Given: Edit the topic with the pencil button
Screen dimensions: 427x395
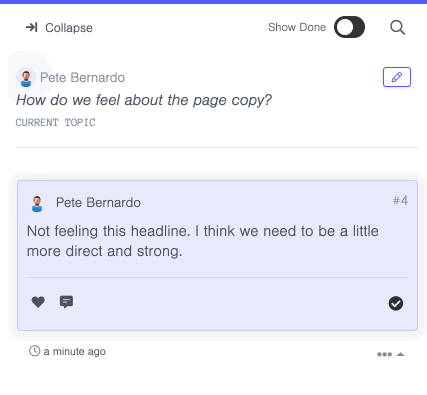Looking at the screenshot, I should click(x=397, y=77).
